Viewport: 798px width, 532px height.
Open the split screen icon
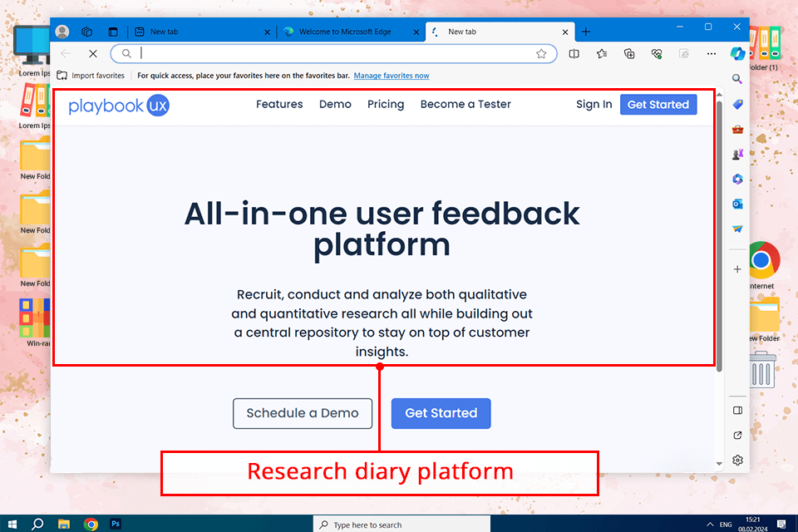[x=574, y=53]
